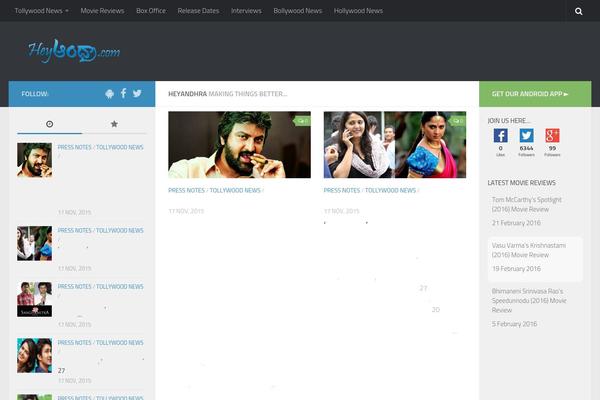This screenshot has width=600, height=400.
Task: Click the Facebook icon in Follow bar
Action: (x=123, y=93)
